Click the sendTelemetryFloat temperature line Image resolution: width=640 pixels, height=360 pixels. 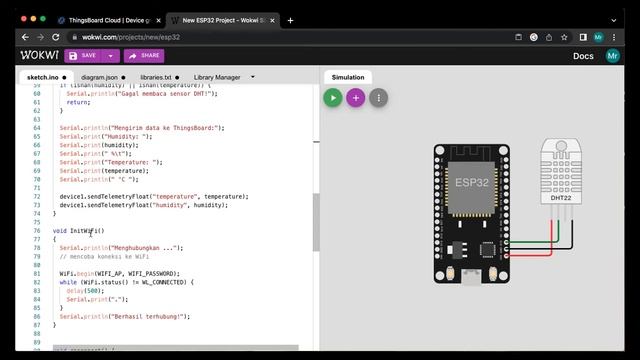coord(154,196)
